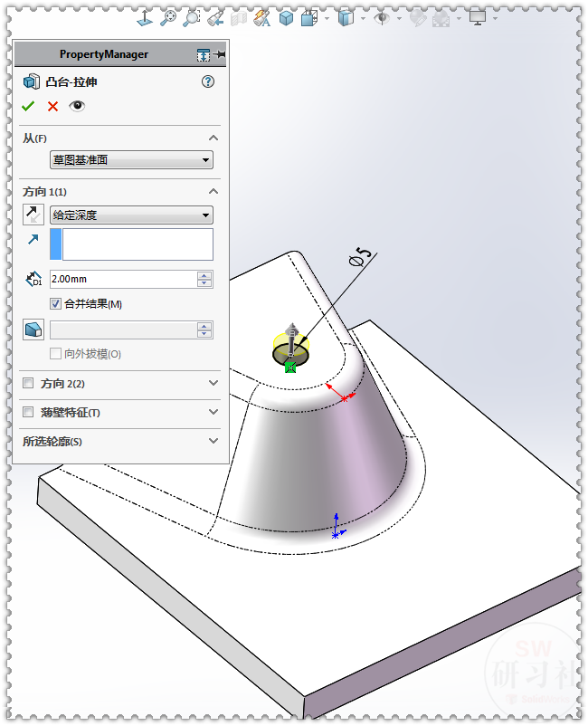Click the PropertyManager pushpin icon
The image size is (588, 726).
click(219, 54)
